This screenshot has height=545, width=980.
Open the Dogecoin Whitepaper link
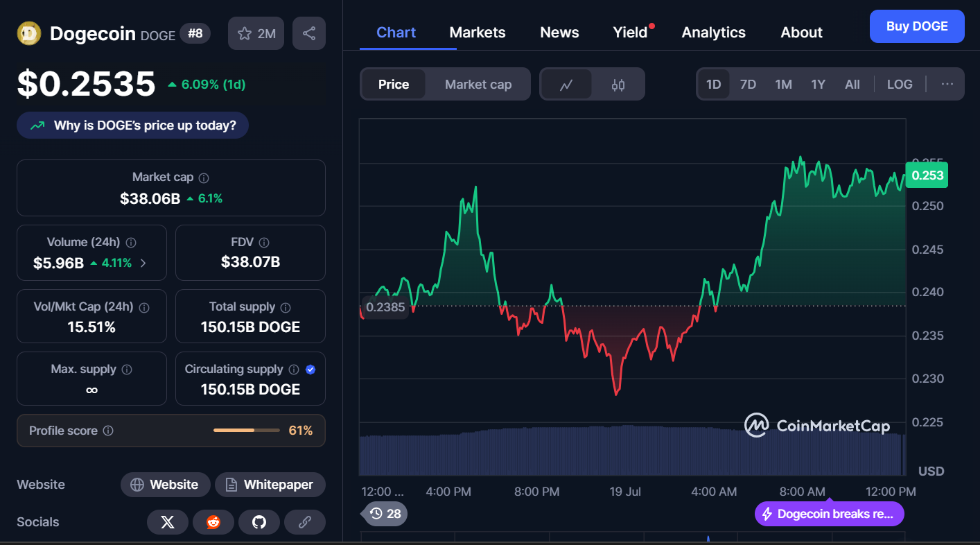[270, 485]
